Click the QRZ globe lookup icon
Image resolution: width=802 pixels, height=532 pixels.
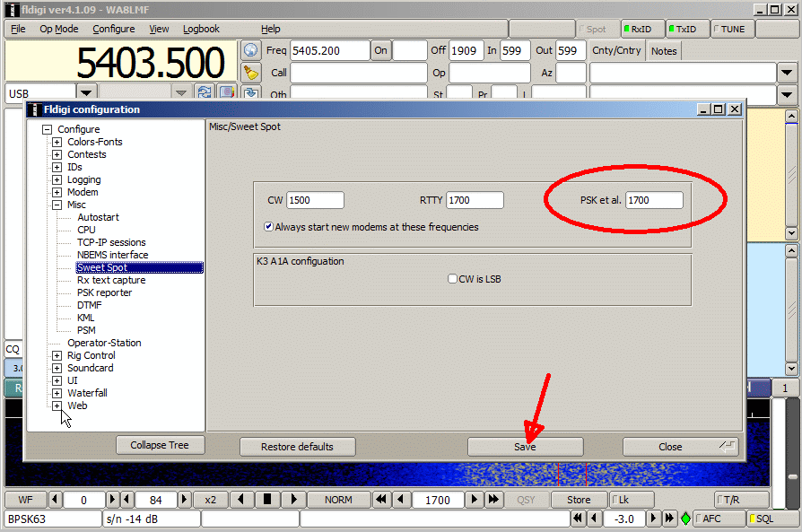(250, 50)
